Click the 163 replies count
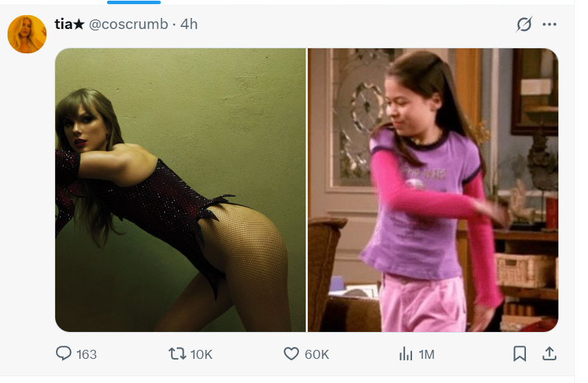 [x=87, y=355]
